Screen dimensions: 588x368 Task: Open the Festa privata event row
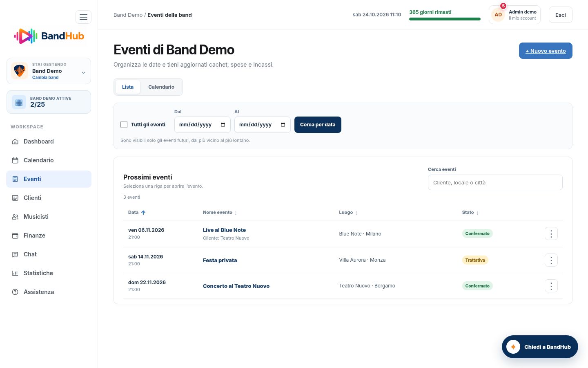(343, 260)
